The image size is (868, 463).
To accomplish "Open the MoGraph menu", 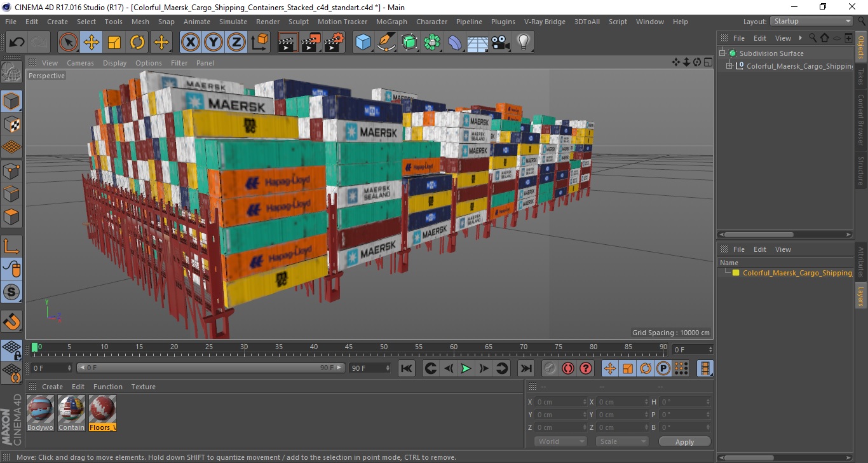I will pyautogui.click(x=391, y=22).
